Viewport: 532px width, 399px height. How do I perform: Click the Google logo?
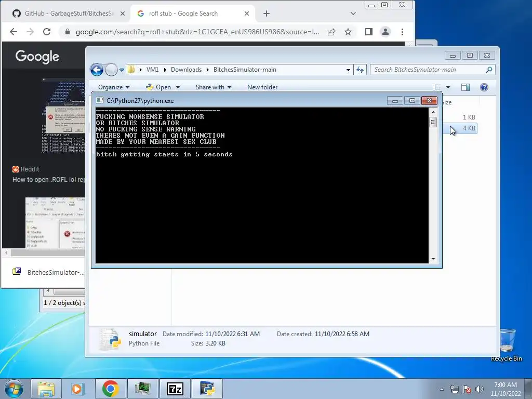(37, 57)
